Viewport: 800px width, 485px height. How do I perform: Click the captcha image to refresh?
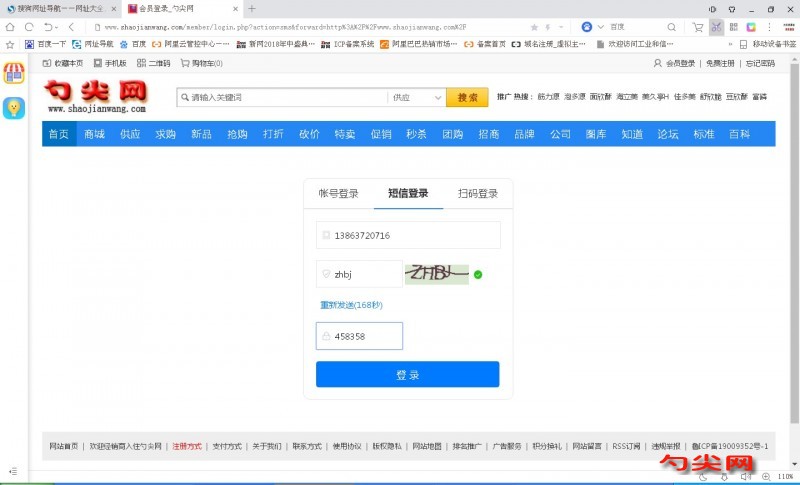point(436,273)
